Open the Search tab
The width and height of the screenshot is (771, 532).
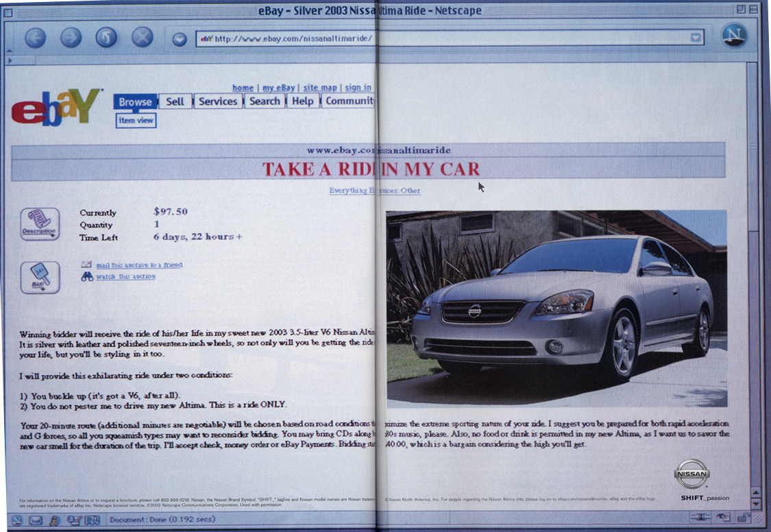[265, 101]
